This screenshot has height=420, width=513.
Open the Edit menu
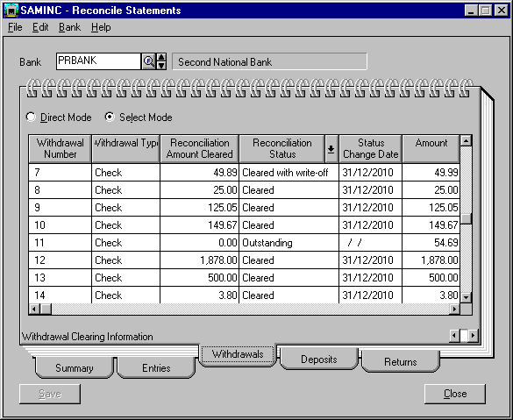coord(40,27)
